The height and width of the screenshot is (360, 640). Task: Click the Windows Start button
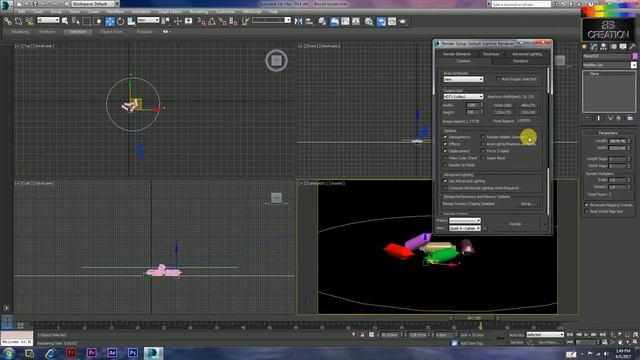click(x=9, y=353)
